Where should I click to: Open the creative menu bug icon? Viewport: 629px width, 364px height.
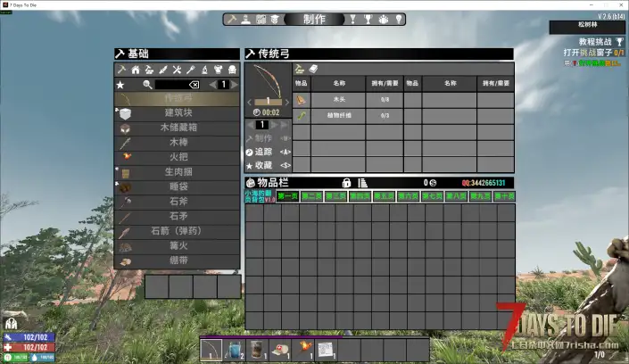384,20
